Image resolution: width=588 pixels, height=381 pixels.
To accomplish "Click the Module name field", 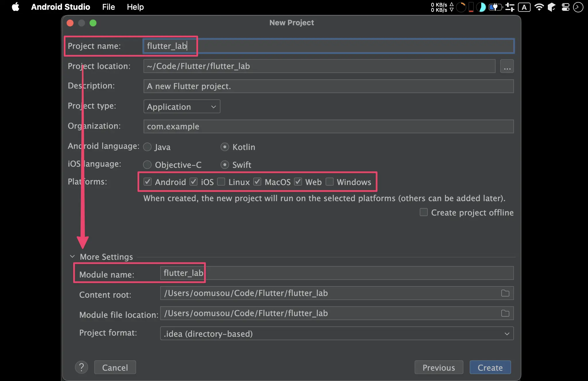I will click(x=337, y=273).
